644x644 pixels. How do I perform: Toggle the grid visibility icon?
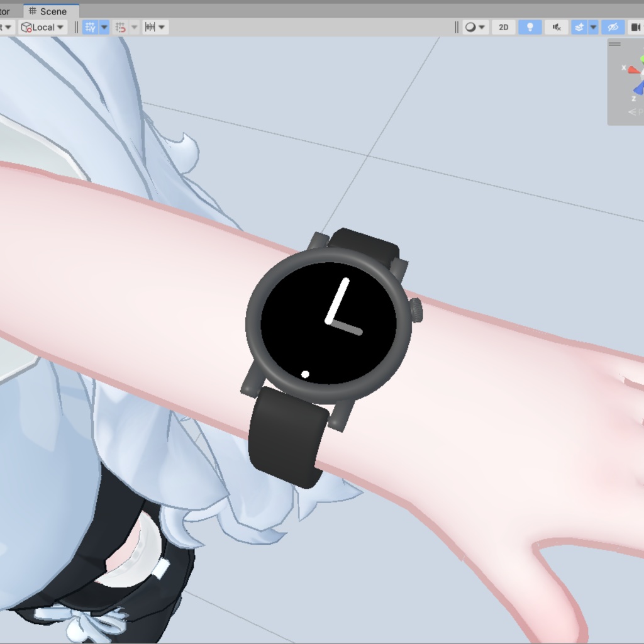[91, 26]
